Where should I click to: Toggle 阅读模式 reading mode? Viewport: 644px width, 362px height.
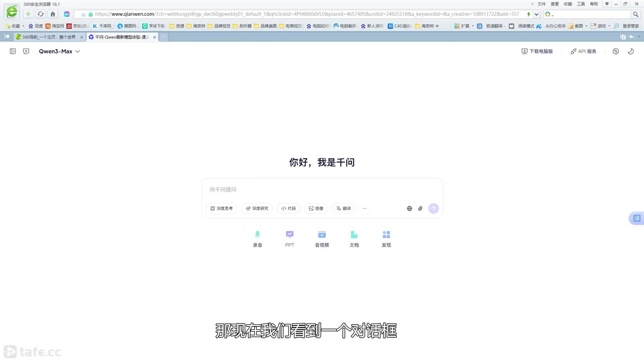[522, 26]
